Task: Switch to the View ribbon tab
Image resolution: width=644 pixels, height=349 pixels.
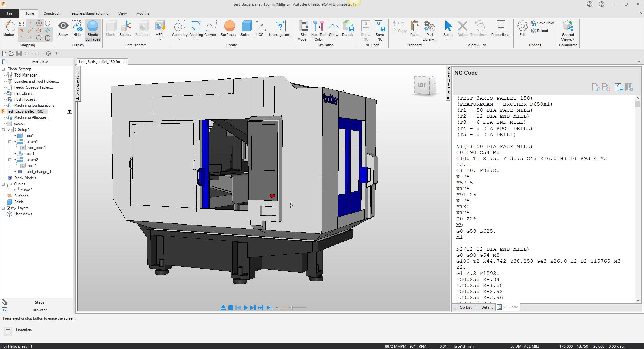Action: pyautogui.click(x=122, y=13)
